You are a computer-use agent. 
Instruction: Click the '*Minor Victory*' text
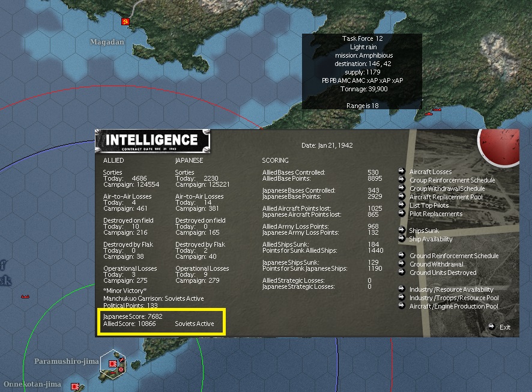tap(125, 291)
